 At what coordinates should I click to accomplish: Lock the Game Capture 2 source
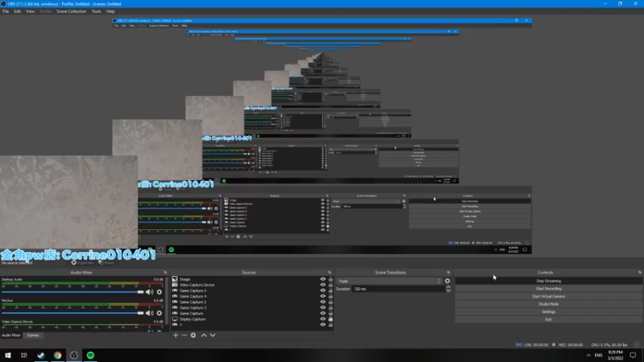[x=330, y=302]
